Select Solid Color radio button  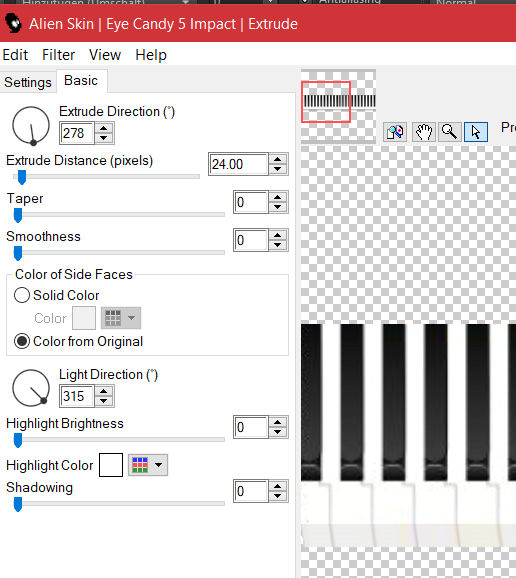(x=22, y=295)
